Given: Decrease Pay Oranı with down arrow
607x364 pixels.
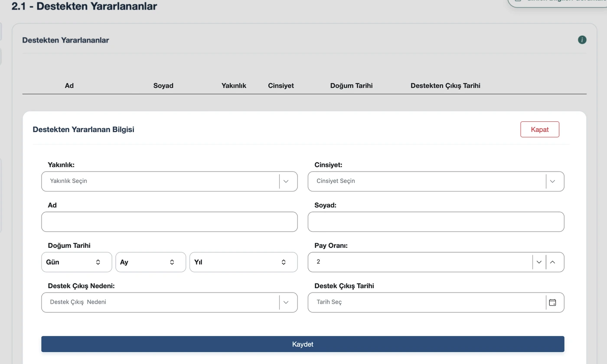Looking at the screenshot, I should [539, 262].
